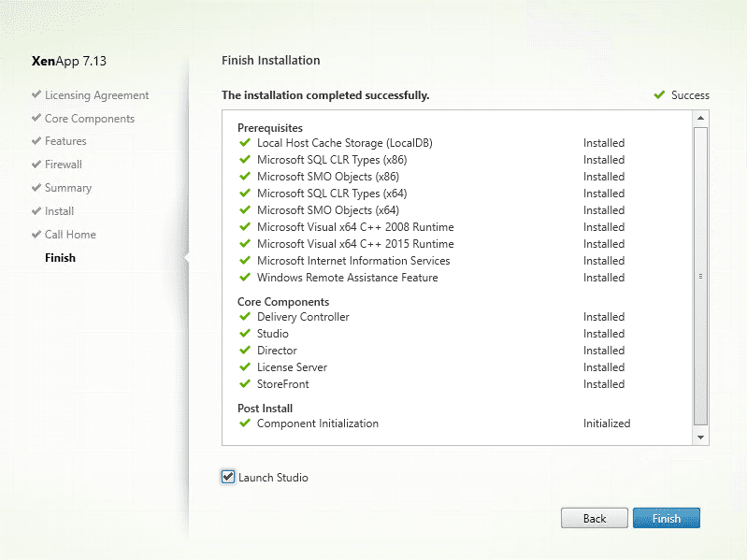Select the Core Components wizard step
The height and width of the screenshot is (560, 747).
(90, 119)
